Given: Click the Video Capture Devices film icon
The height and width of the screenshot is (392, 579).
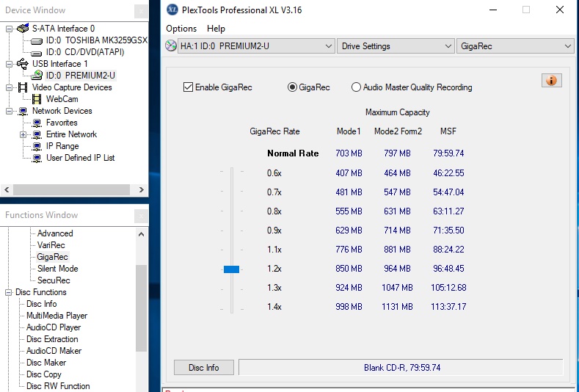Looking at the screenshot, I should click(23, 87).
